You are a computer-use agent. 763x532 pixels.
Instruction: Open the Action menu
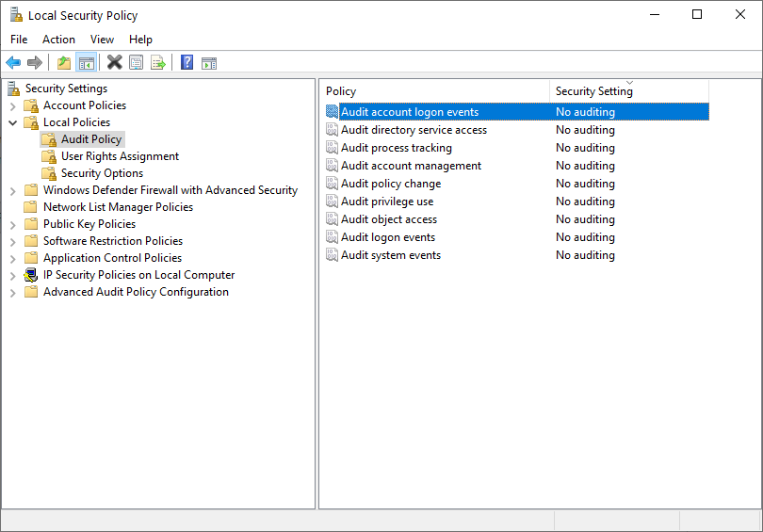point(59,40)
